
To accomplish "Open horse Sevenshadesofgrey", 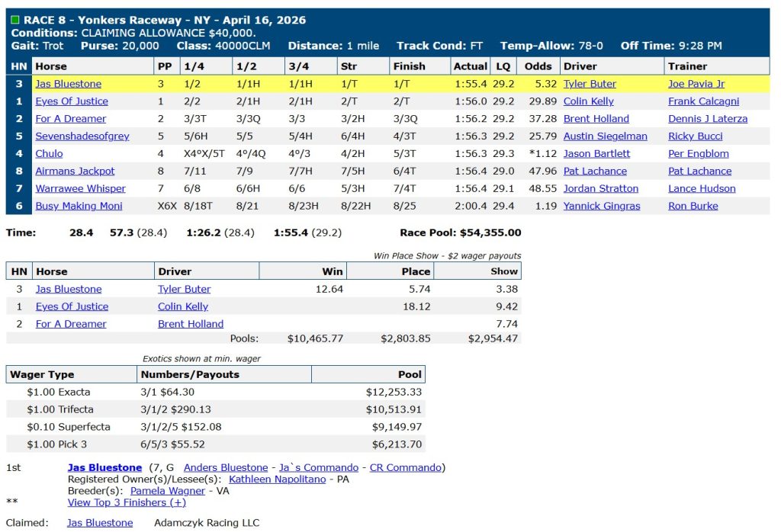I will [x=82, y=136].
